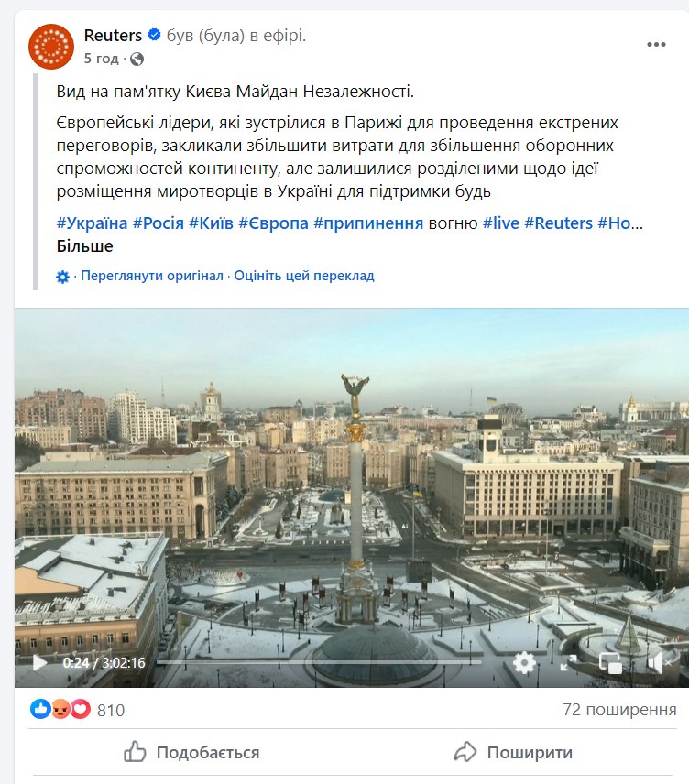Click the public globe privacy icon

click(x=137, y=60)
